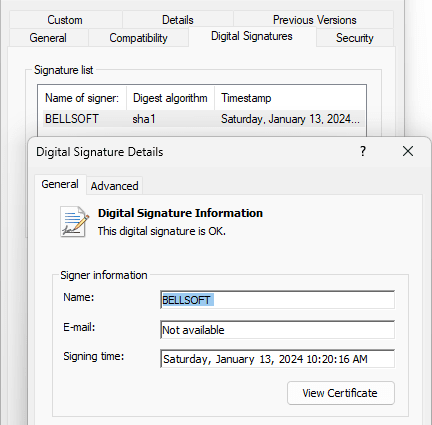Click the Saturday, January 13, 2024 timestamp cell
This screenshot has width=432, height=425.
[x=290, y=119]
